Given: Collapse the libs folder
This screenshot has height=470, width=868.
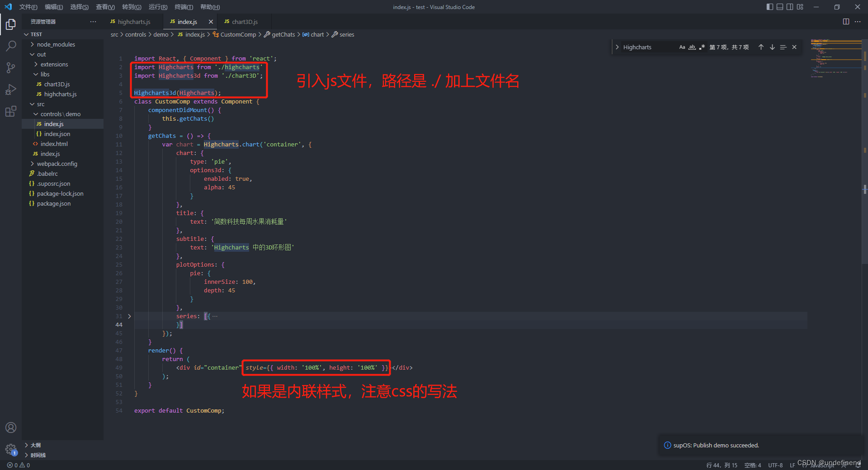Looking at the screenshot, I should [x=62, y=74].
